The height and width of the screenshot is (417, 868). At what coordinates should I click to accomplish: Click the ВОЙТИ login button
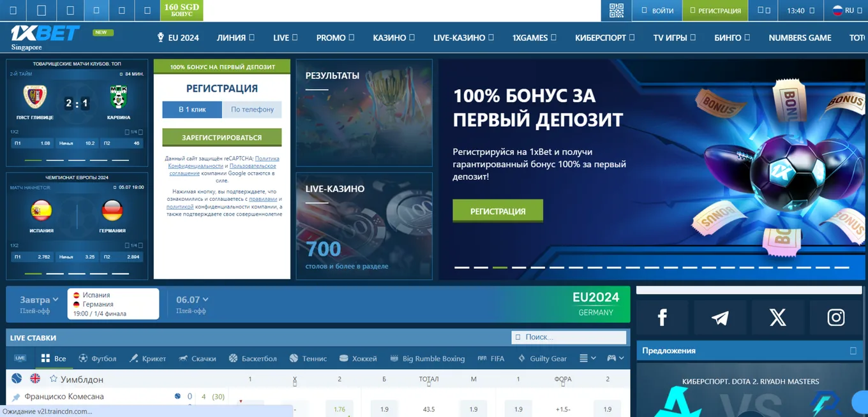(x=657, y=11)
